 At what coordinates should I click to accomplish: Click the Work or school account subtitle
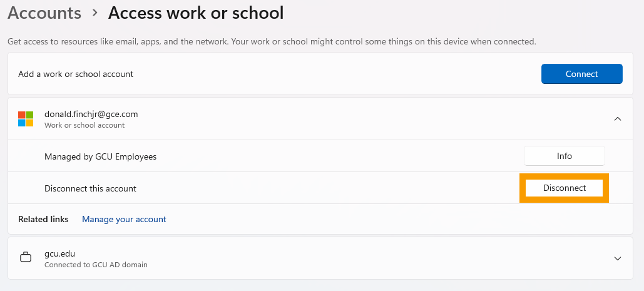[84, 125]
